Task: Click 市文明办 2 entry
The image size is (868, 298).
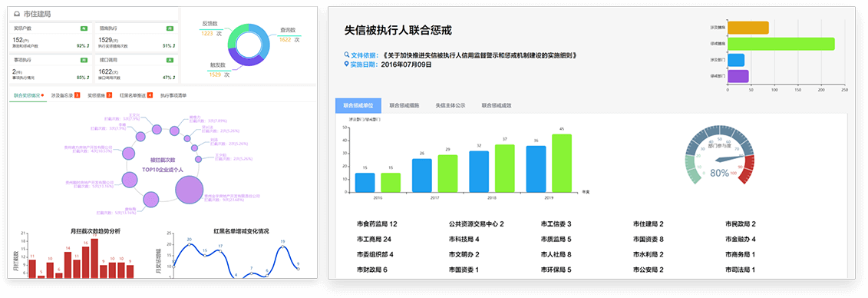Action: (x=464, y=255)
